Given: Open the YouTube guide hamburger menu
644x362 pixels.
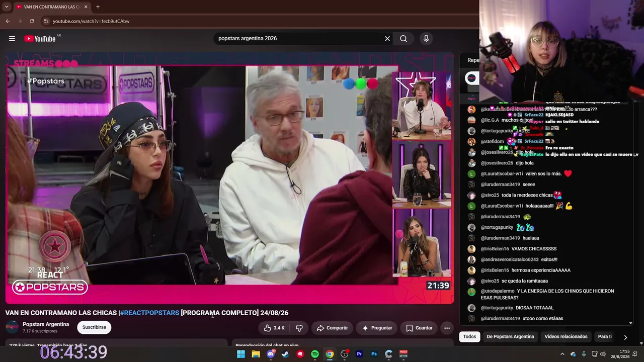Looking at the screenshot, I should pos(12,39).
